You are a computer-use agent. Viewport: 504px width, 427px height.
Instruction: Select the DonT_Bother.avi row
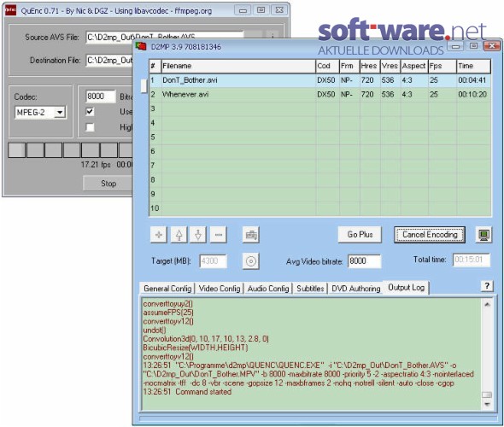[x=320, y=80]
